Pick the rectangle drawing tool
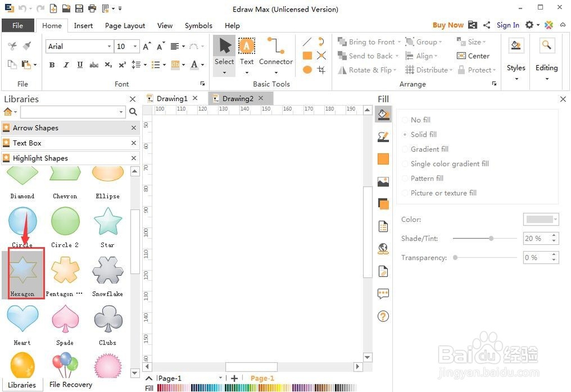Image resolution: width=571 pixels, height=392 pixels. tap(307, 55)
